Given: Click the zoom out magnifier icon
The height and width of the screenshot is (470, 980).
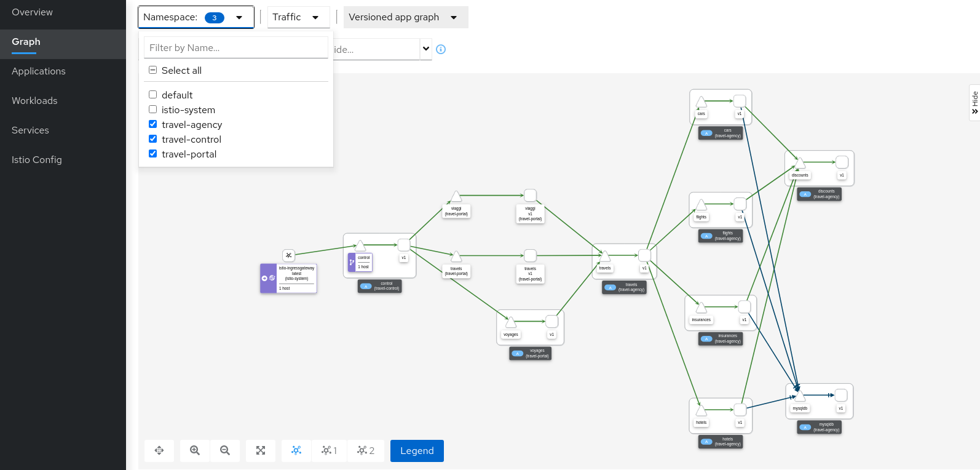Looking at the screenshot, I should [x=225, y=450].
